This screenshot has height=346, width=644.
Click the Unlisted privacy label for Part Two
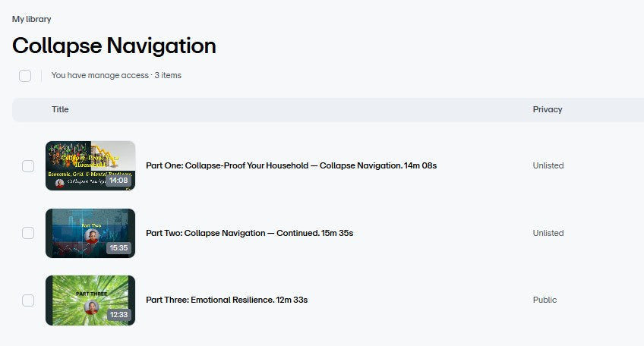click(x=548, y=233)
